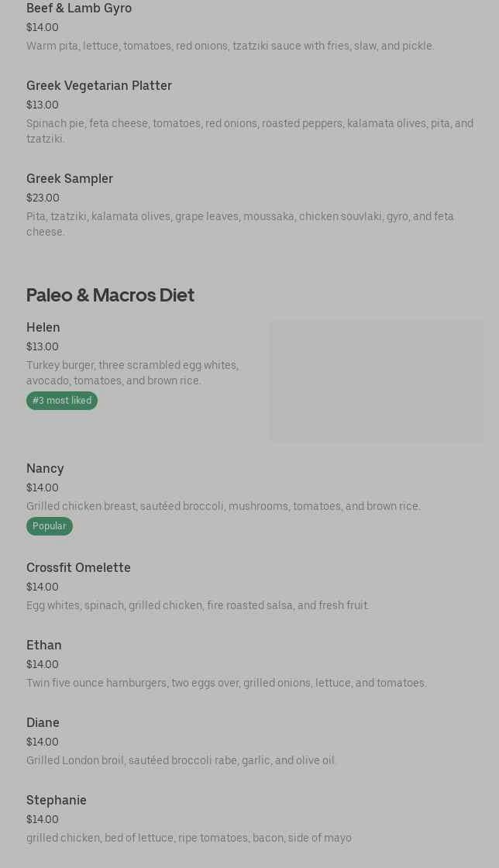Click the twin five ounce hamburgers description
This screenshot has width=499, height=868.
tap(226, 683)
